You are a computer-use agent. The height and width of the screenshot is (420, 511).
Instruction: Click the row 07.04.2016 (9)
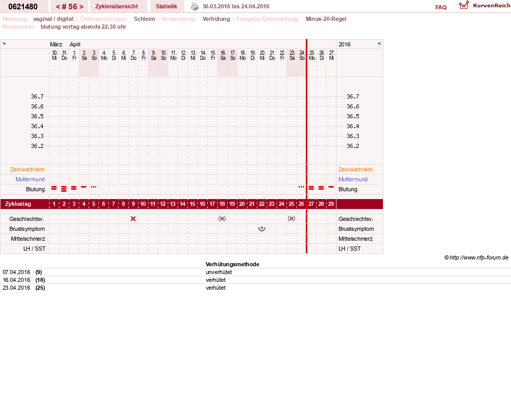[255, 273]
